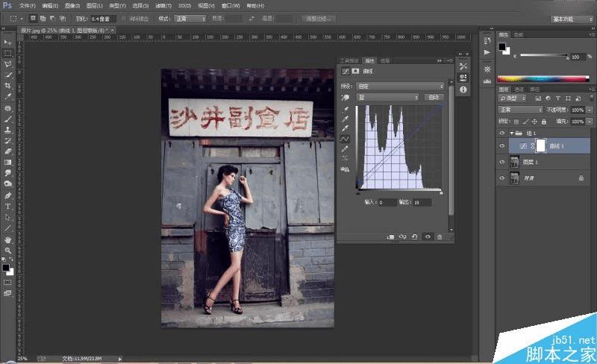This screenshot has height=364, width=597.
Task: Open the blend mode dropdown showing 正常
Action: click(520, 110)
